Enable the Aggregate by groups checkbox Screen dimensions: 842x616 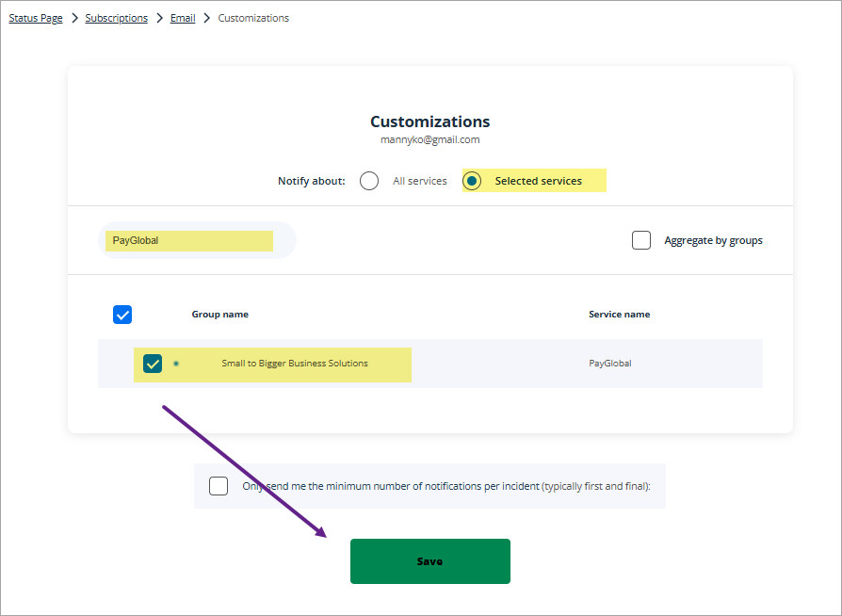coord(641,240)
